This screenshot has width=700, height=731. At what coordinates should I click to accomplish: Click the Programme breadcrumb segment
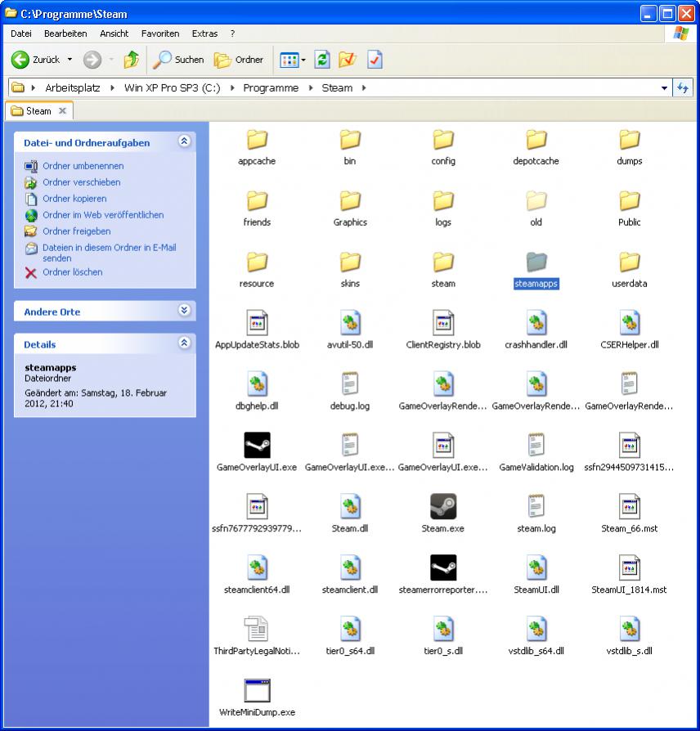tap(271, 87)
